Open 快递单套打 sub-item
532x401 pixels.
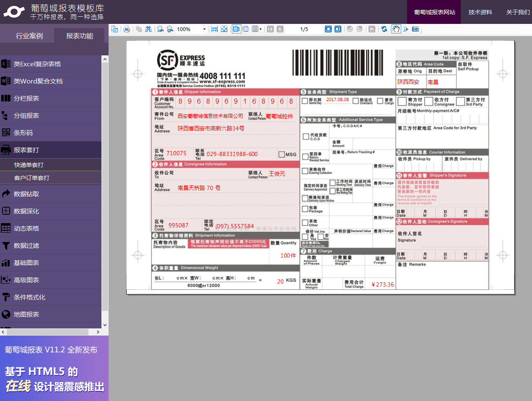(51, 165)
